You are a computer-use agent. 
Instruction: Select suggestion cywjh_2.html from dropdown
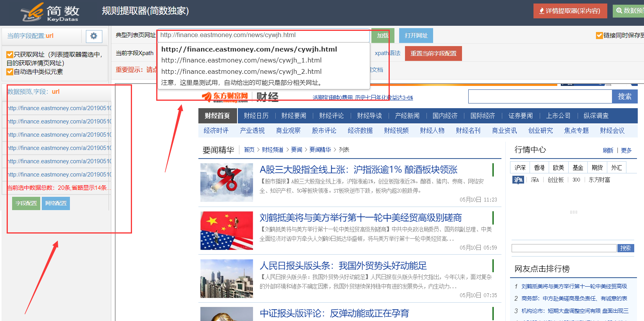[x=241, y=71]
